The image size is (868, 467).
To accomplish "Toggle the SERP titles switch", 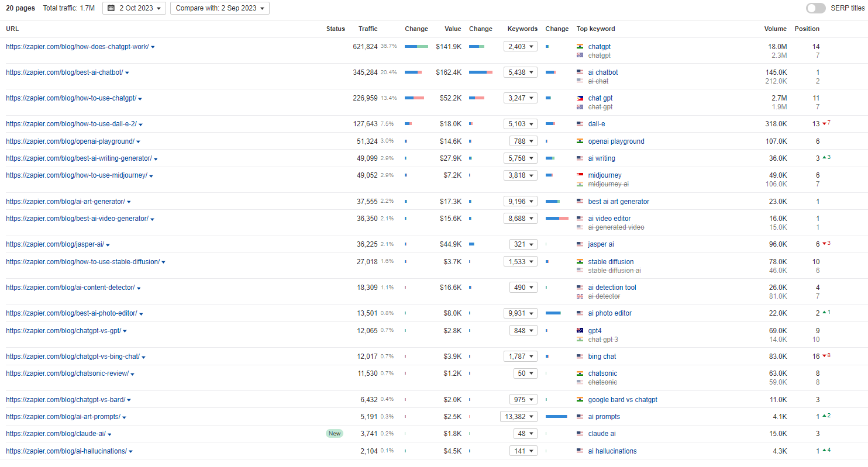I will (815, 8).
